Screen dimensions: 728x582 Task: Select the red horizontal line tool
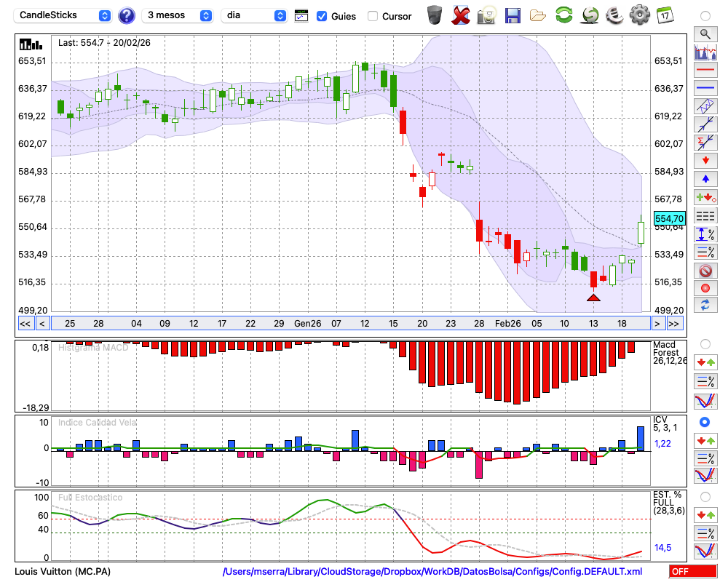point(705,71)
